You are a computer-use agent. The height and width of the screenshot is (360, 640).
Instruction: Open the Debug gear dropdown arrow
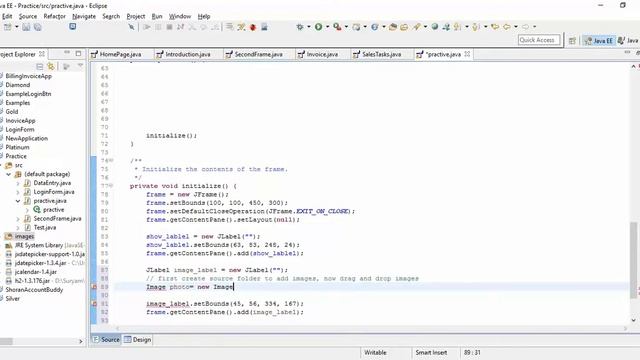309,27
